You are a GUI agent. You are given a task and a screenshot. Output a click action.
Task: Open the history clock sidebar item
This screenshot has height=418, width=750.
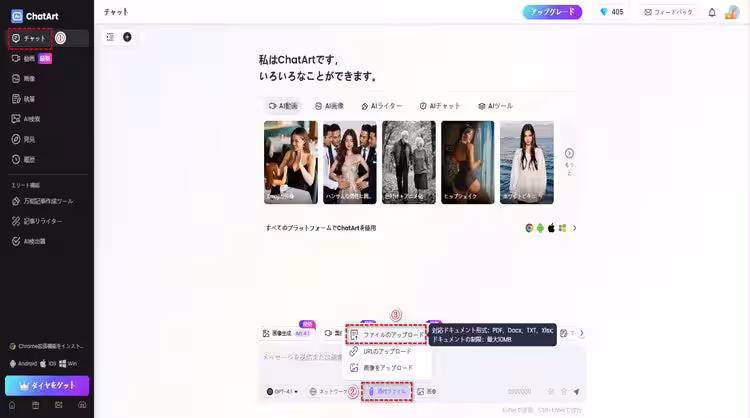tap(24, 159)
